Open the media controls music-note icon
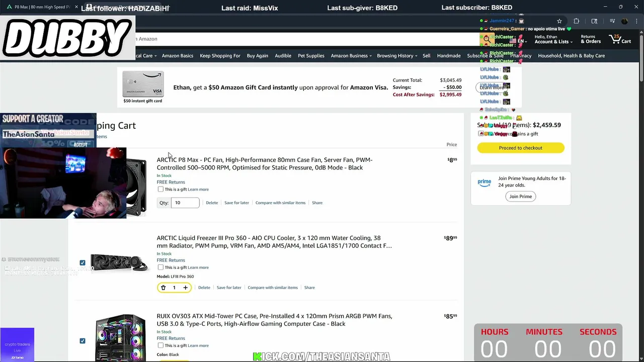Screen dimensions: 644x362 612,21
